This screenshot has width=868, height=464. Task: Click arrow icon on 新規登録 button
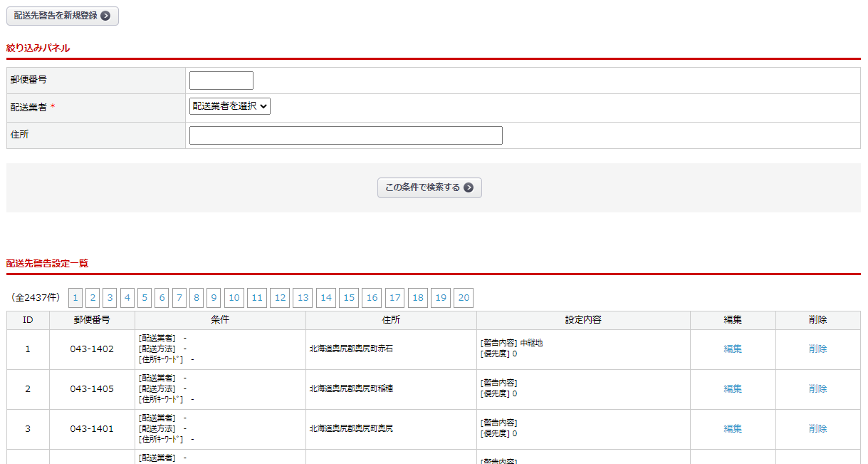[x=105, y=16]
